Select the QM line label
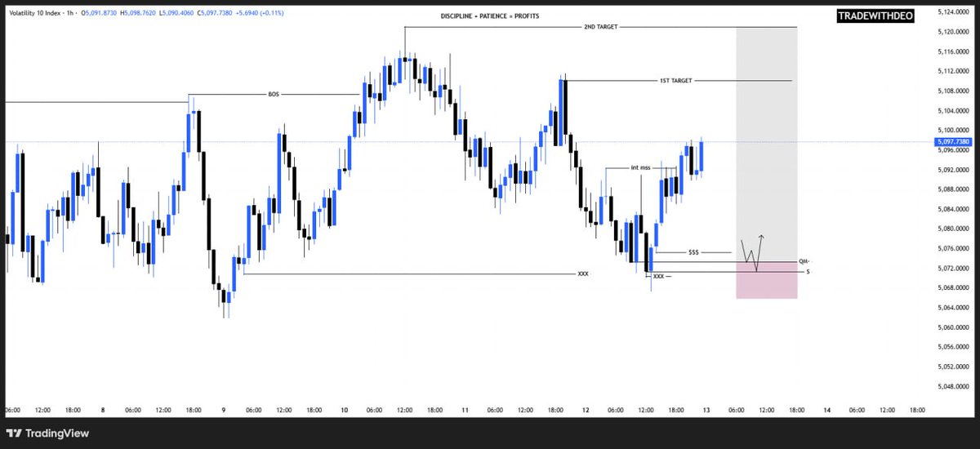This screenshot has width=980, height=449. pos(804,261)
